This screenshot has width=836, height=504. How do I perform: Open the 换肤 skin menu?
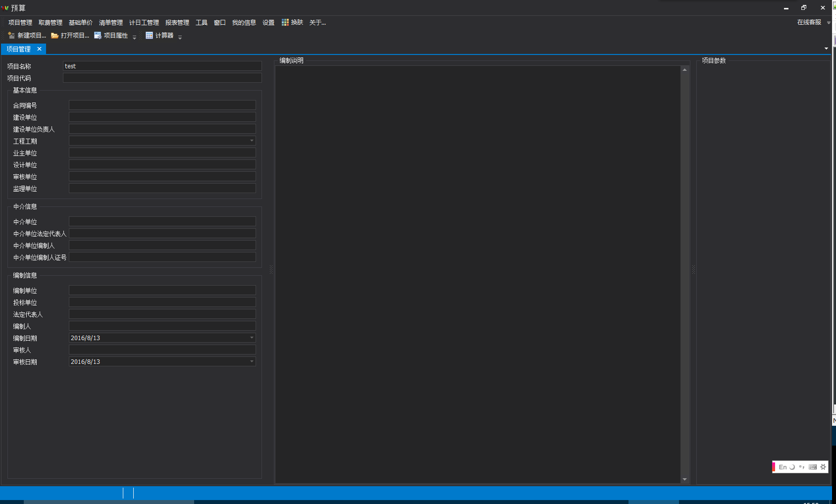292,22
